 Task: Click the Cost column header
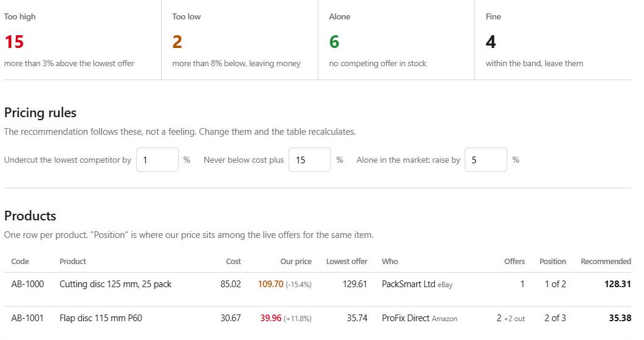click(233, 261)
